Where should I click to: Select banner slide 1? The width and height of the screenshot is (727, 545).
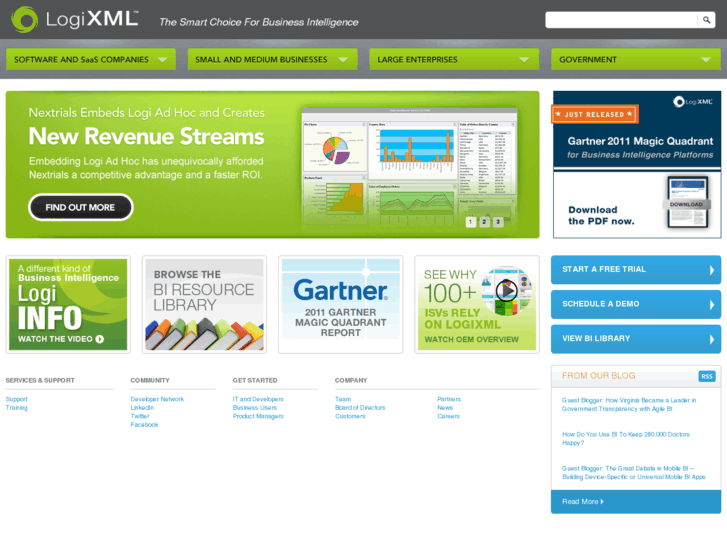(470, 222)
